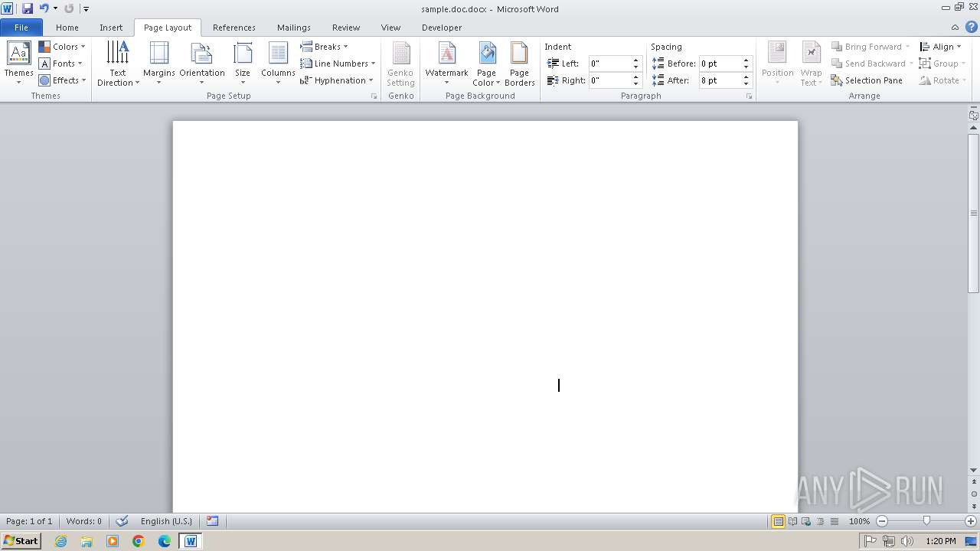
Task: Switch to the View tab
Action: point(390,28)
